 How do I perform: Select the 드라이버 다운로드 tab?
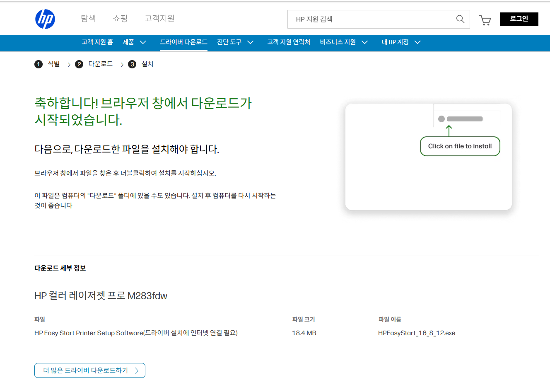(183, 42)
